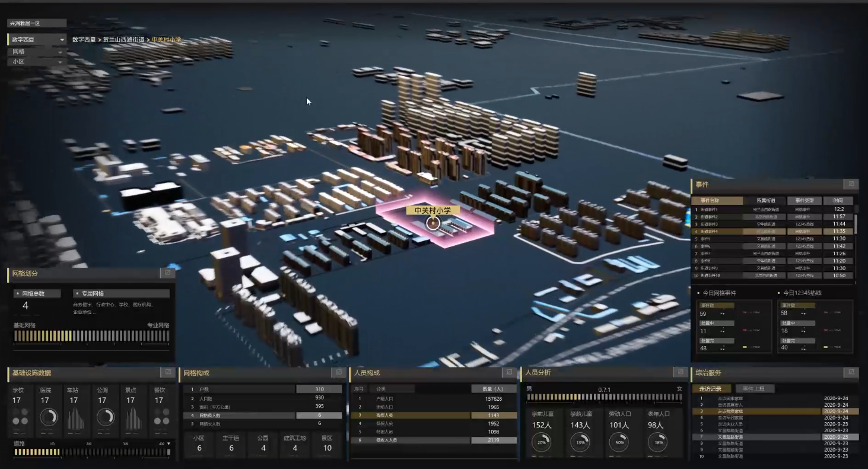The height and width of the screenshot is (469, 868).
Task: Open the 网格构成 panel in expanded view
Action: coord(338,372)
